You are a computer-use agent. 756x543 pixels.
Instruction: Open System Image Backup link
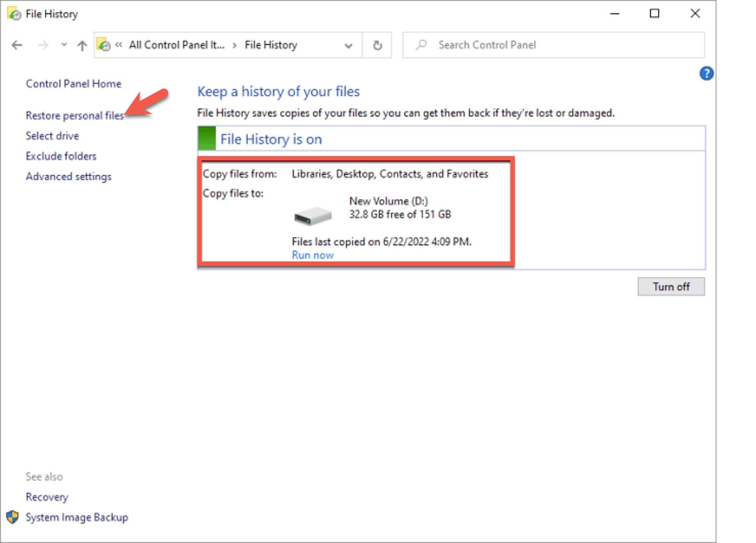coord(77,518)
